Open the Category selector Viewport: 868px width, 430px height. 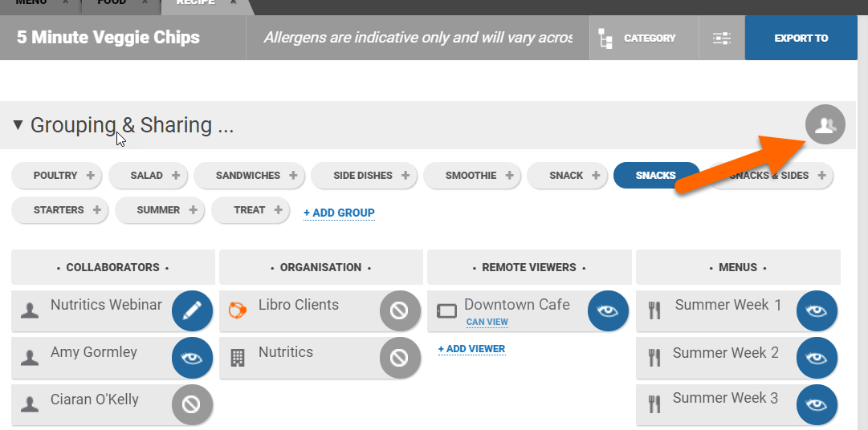coord(638,39)
